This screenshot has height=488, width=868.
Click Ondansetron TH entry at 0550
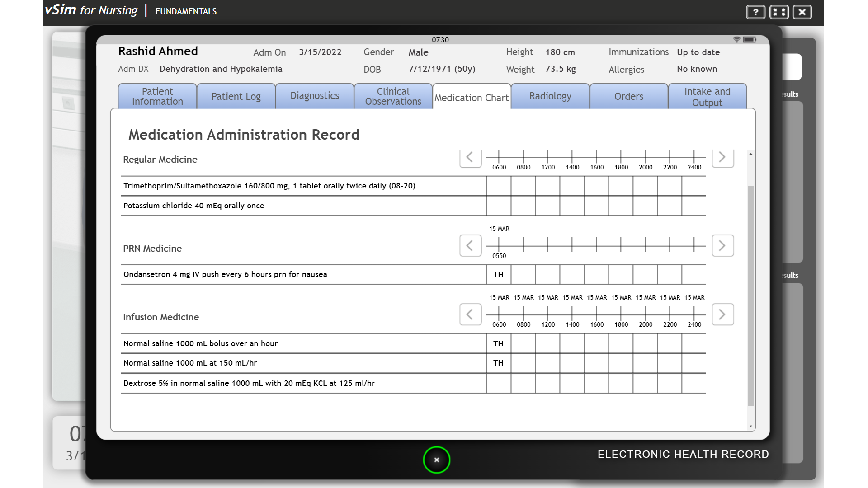pyautogui.click(x=498, y=274)
